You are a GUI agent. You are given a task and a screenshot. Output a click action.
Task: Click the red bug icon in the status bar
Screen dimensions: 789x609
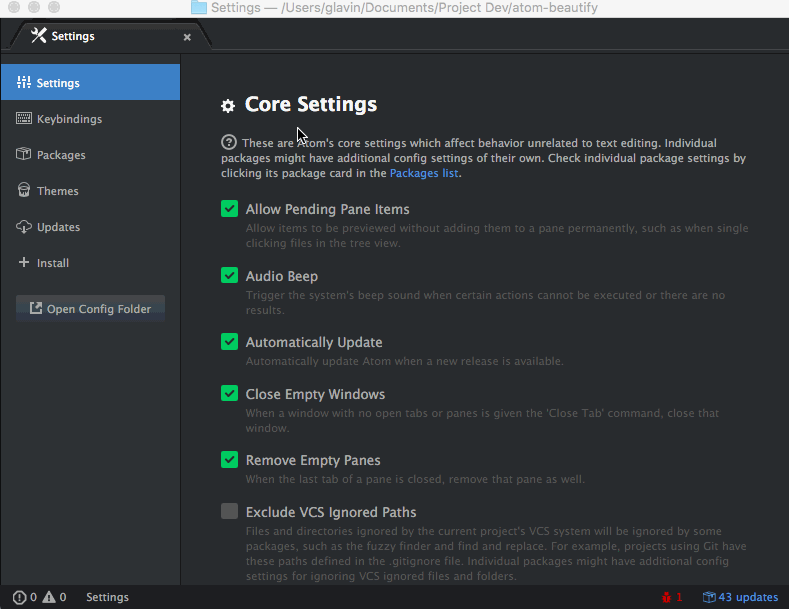pos(666,597)
